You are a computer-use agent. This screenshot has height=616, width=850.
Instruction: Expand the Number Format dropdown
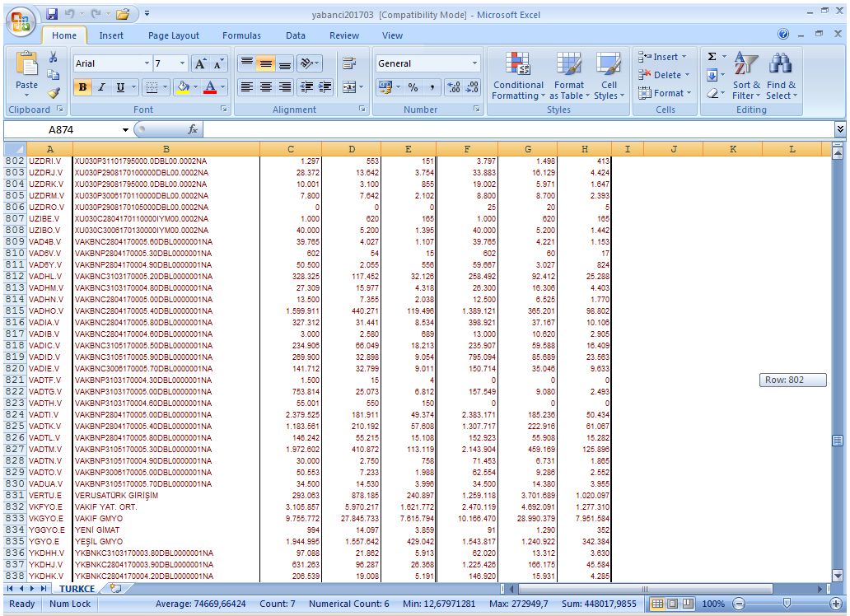475,63
